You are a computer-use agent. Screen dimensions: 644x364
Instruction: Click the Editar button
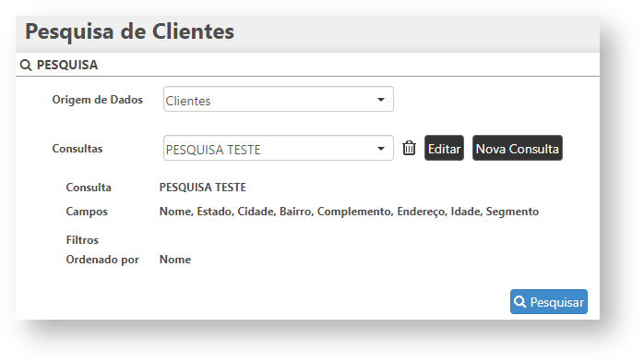coord(444,148)
